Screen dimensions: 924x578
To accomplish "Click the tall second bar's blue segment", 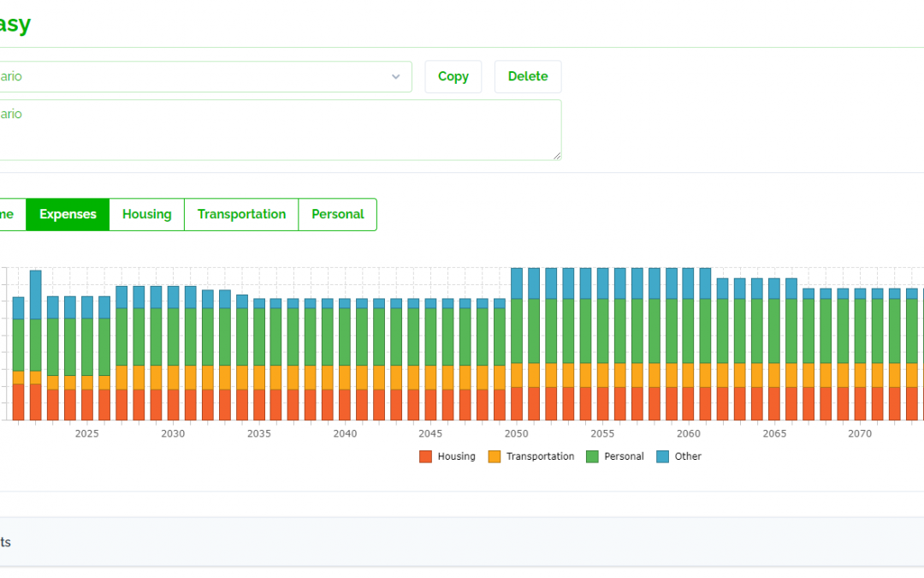I will (36, 295).
